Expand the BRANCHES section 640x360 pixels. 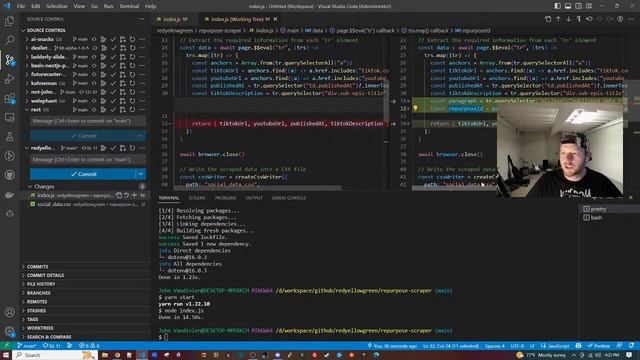tap(39, 293)
